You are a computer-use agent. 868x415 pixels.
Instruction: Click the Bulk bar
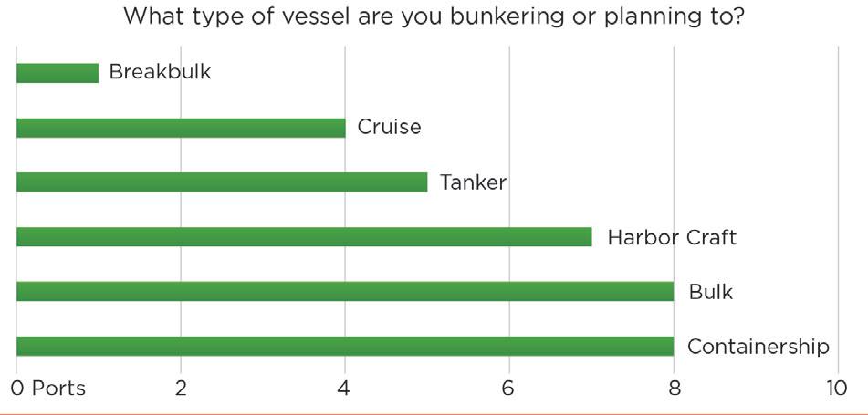tap(345, 291)
